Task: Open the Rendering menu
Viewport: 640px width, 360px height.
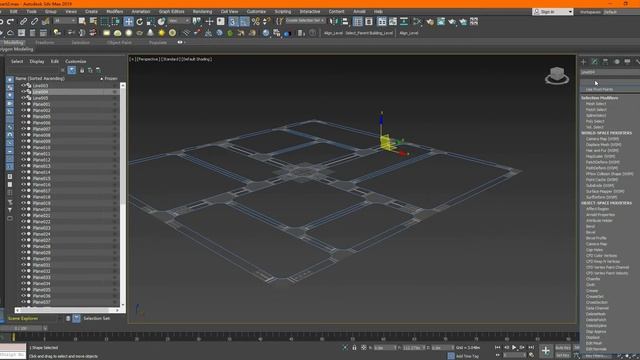Action: tap(202, 12)
